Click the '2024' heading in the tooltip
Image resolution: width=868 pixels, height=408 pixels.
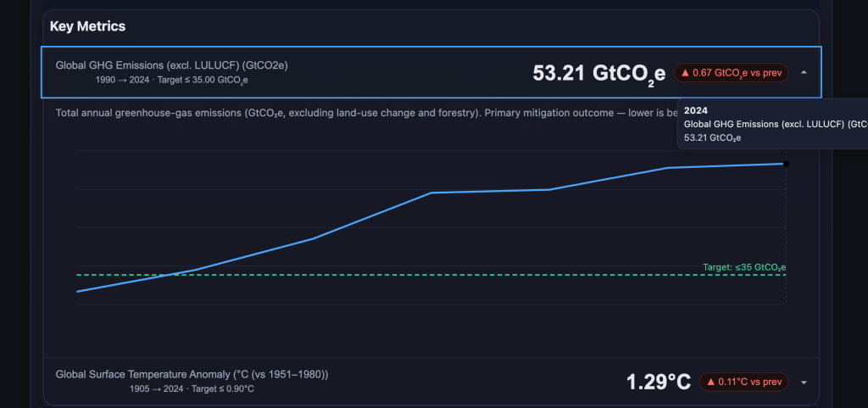[696, 110]
